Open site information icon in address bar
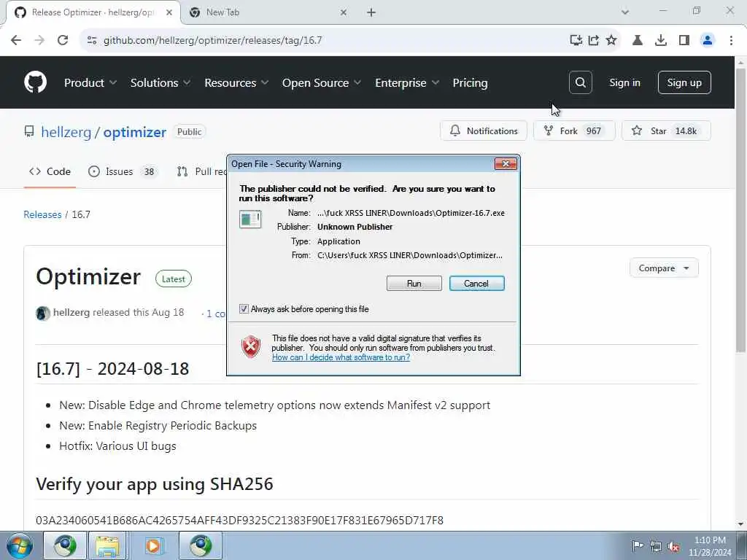 click(92, 40)
